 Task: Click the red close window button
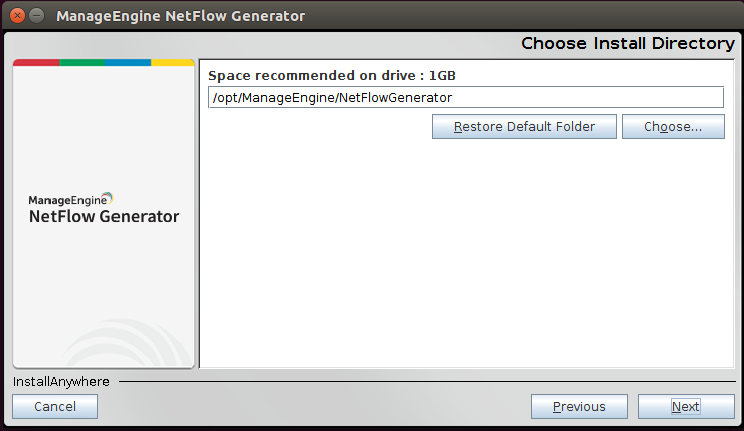point(17,16)
